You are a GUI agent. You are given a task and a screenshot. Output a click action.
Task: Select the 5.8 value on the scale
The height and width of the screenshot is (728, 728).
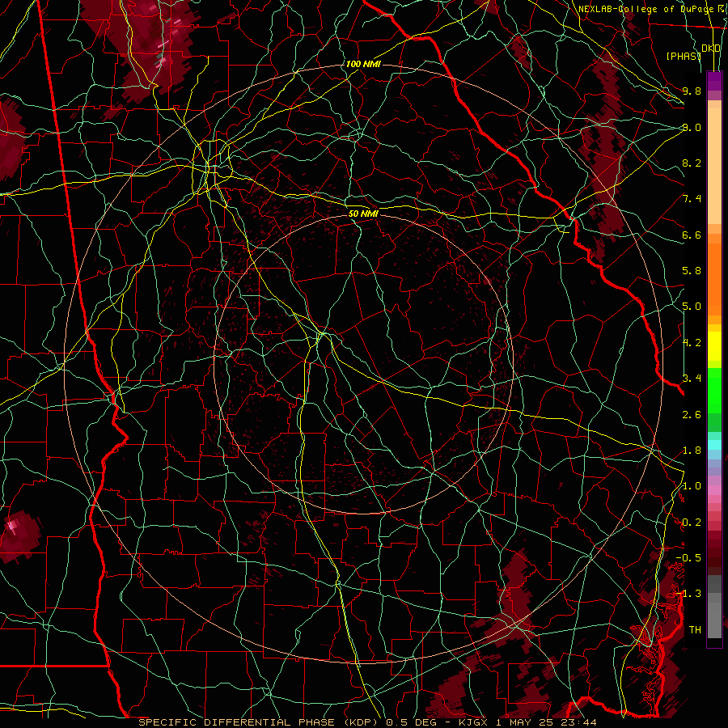(x=692, y=271)
